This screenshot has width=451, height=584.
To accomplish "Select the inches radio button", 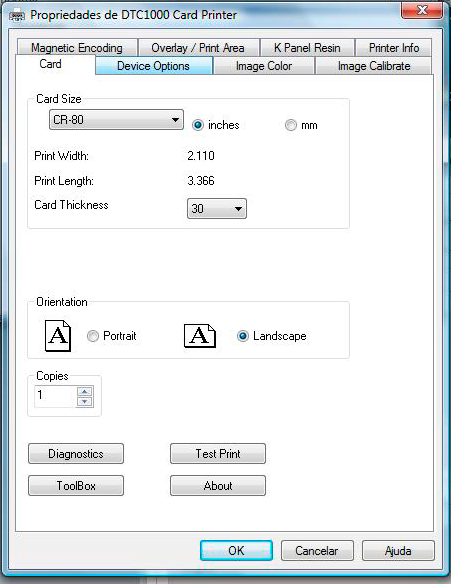I will pyautogui.click(x=198, y=125).
